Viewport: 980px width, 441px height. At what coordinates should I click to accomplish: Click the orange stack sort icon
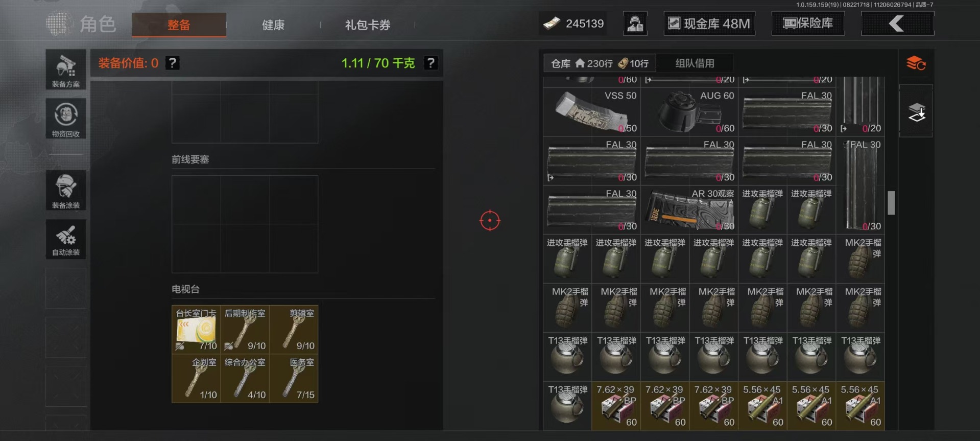coord(916,63)
